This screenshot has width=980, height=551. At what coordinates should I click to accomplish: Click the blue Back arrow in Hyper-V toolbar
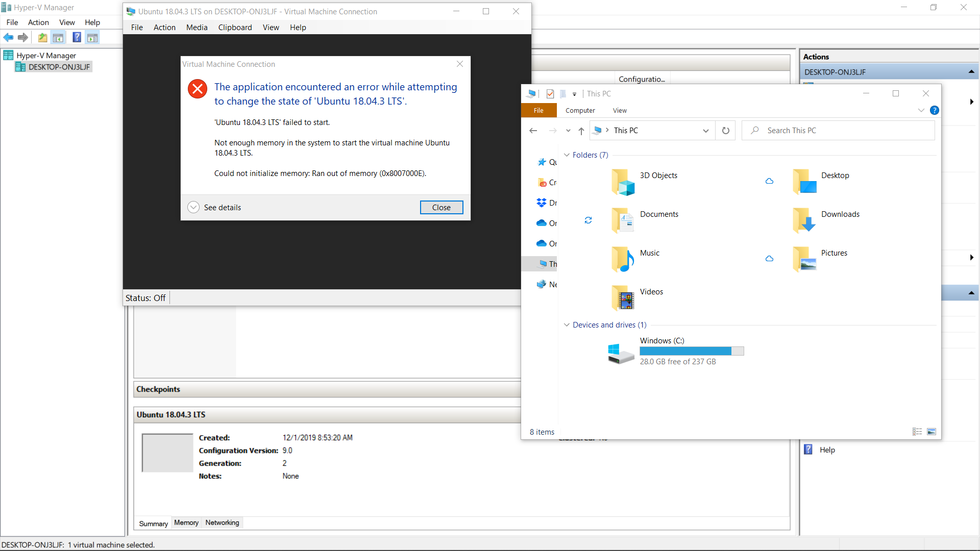tap(8, 37)
